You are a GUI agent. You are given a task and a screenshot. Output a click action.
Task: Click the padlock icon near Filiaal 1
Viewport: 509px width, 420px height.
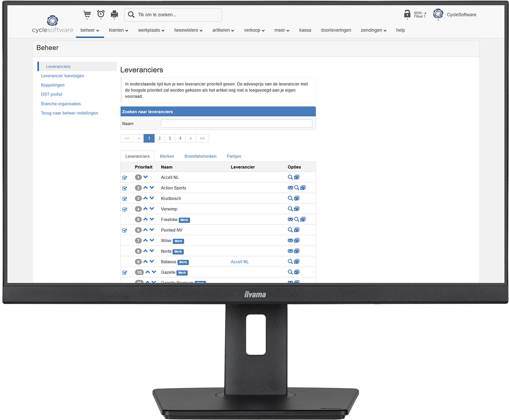(407, 15)
